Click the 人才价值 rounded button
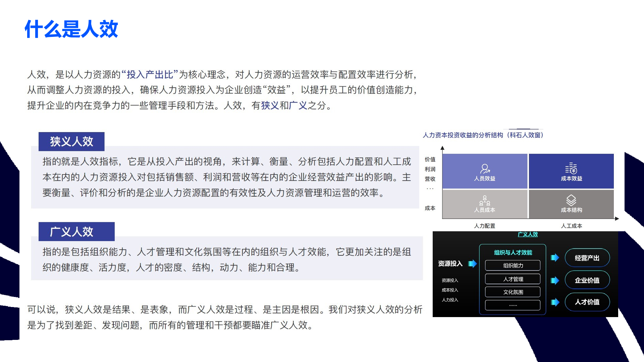 tap(587, 302)
